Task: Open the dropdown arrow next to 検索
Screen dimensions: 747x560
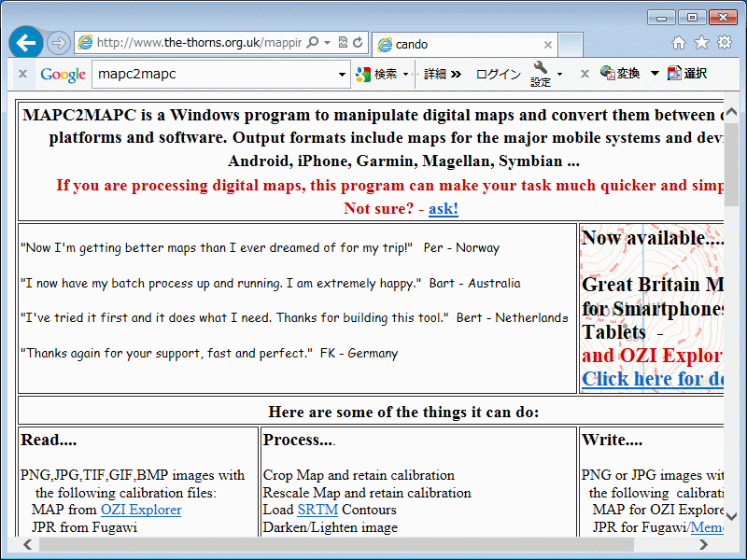Action: click(x=406, y=75)
